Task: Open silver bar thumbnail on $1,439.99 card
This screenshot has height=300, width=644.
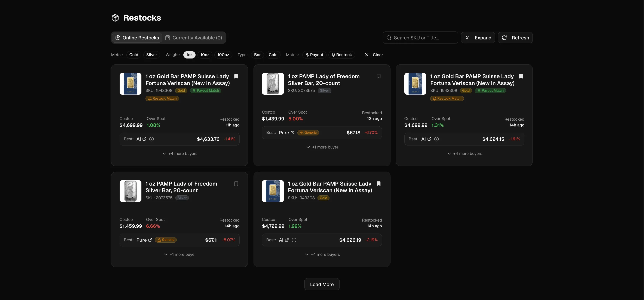Action: pos(273,84)
